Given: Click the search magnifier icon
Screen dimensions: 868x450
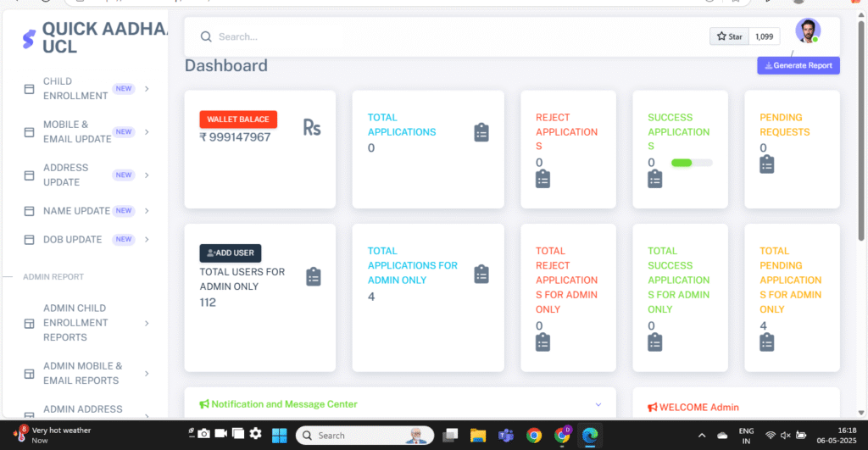Looking at the screenshot, I should (206, 36).
